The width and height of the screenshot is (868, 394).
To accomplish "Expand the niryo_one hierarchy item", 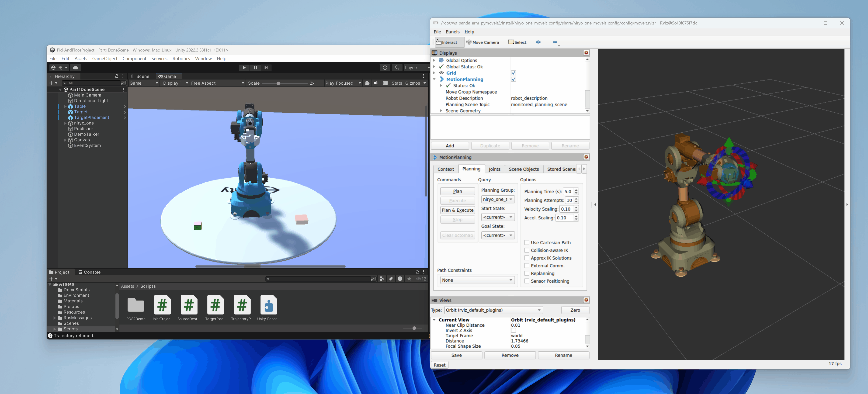I will (x=65, y=123).
